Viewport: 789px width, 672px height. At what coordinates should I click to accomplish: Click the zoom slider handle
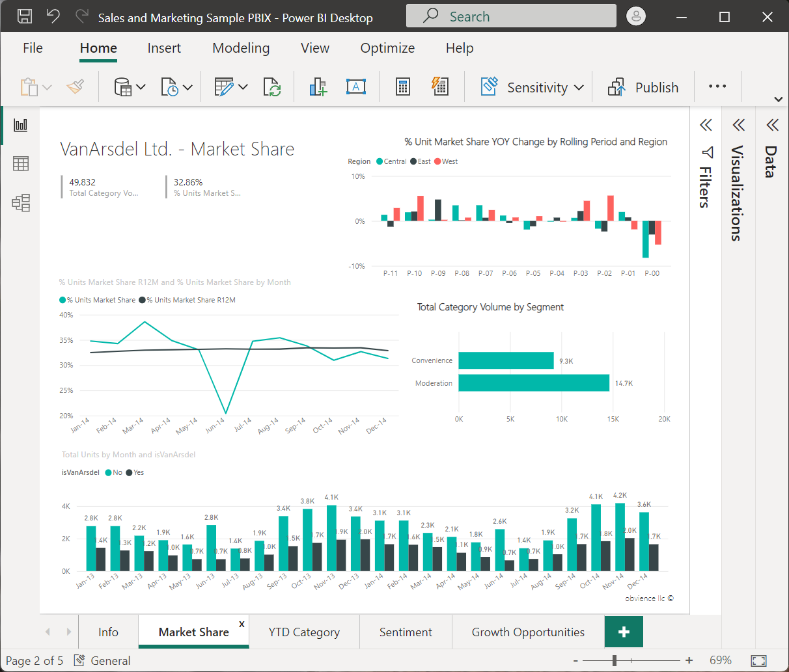615,660
